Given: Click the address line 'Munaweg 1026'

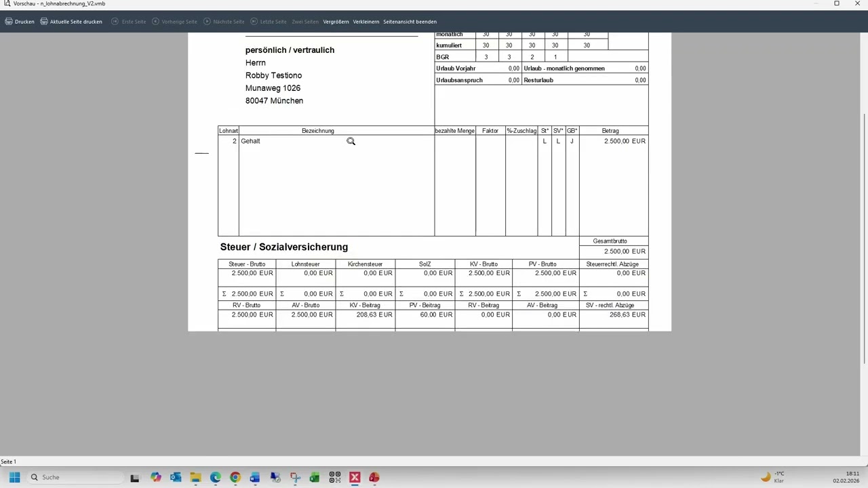Looking at the screenshot, I should click(x=273, y=88).
